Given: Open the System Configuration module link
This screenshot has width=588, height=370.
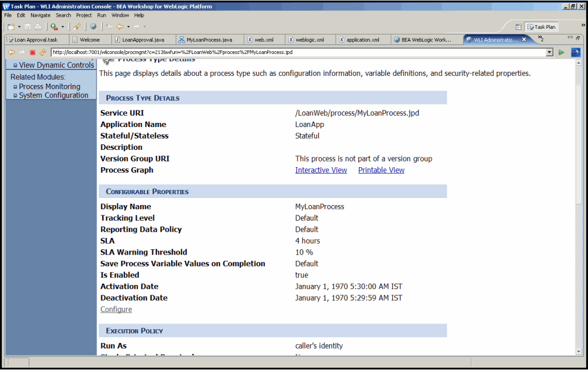Looking at the screenshot, I should [x=53, y=95].
